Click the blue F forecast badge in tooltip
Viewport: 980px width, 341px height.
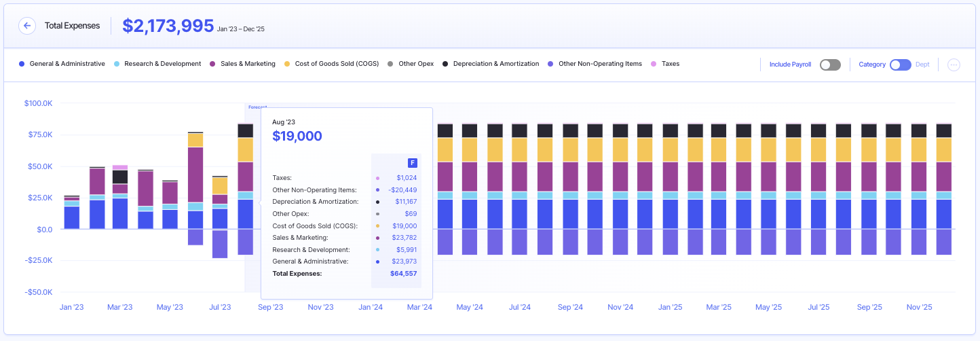412,163
